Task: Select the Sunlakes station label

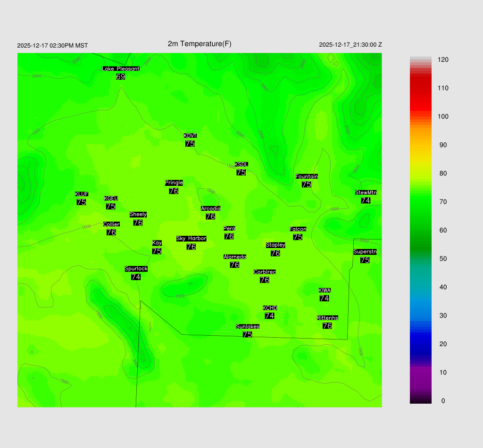Action: [248, 326]
